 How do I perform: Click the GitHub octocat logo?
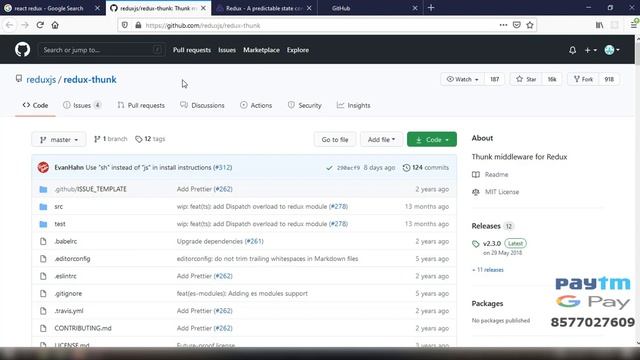(x=22, y=50)
